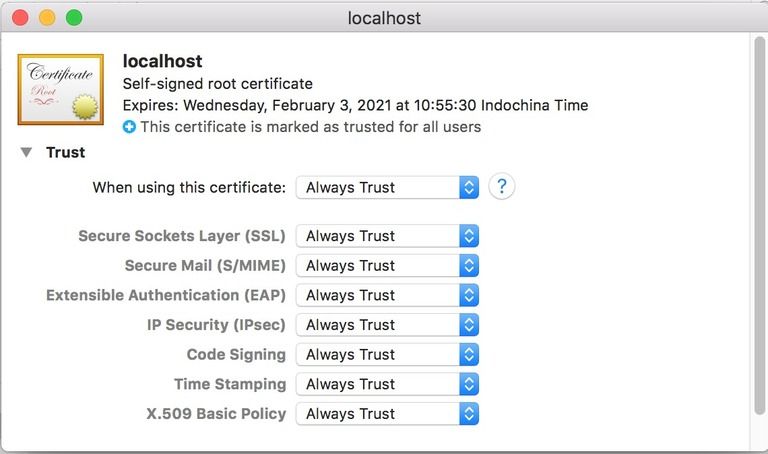This screenshot has width=768, height=454.
Task: Click the bold localhost certificate name
Action: point(162,62)
